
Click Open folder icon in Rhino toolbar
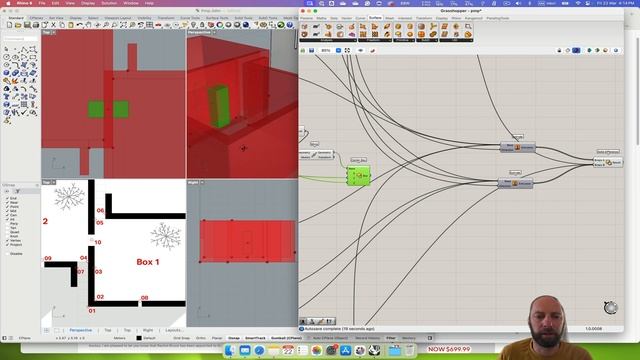tap(18, 25)
